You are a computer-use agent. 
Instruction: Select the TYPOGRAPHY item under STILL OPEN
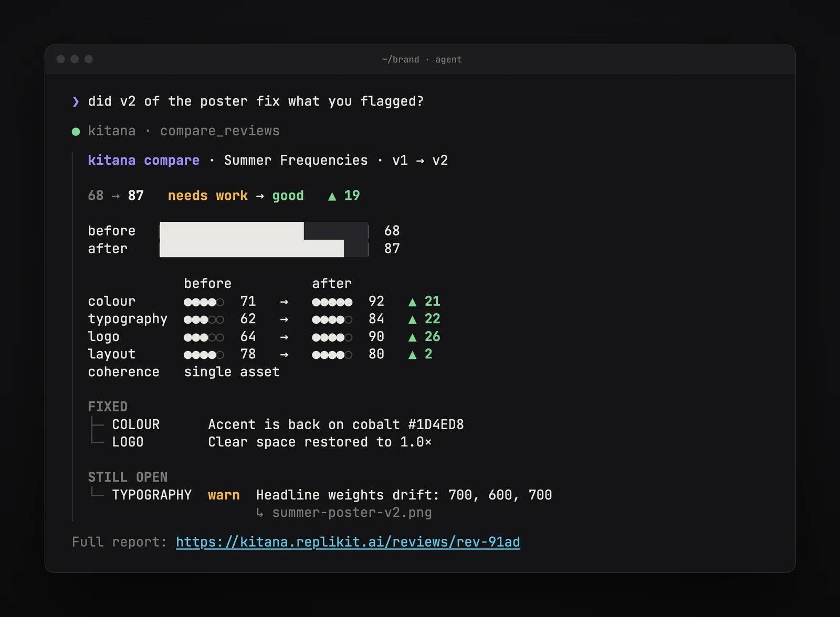pos(152,495)
